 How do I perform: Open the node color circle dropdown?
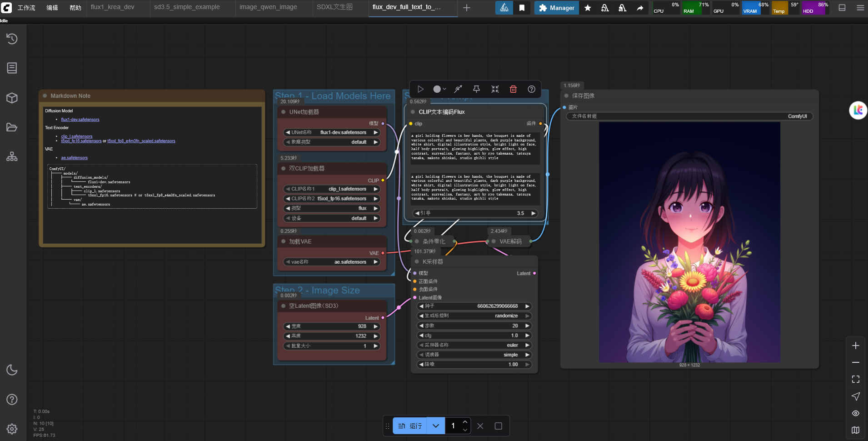point(439,89)
